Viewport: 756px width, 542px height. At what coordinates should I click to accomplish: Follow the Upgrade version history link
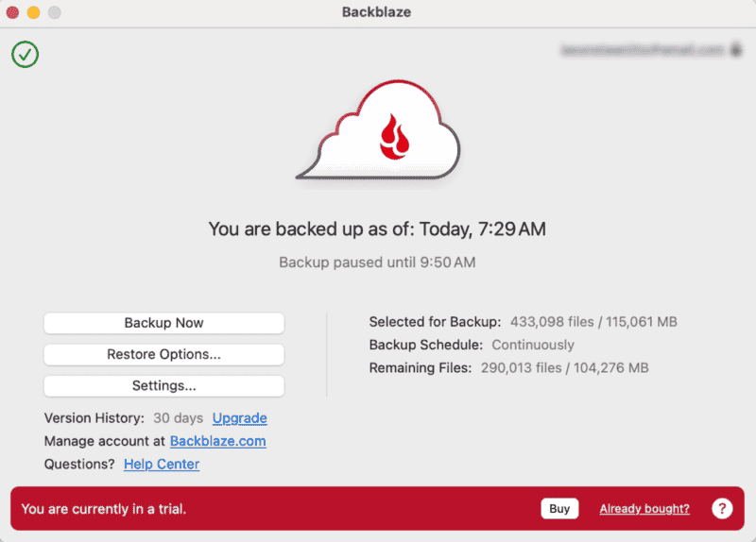point(240,417)
